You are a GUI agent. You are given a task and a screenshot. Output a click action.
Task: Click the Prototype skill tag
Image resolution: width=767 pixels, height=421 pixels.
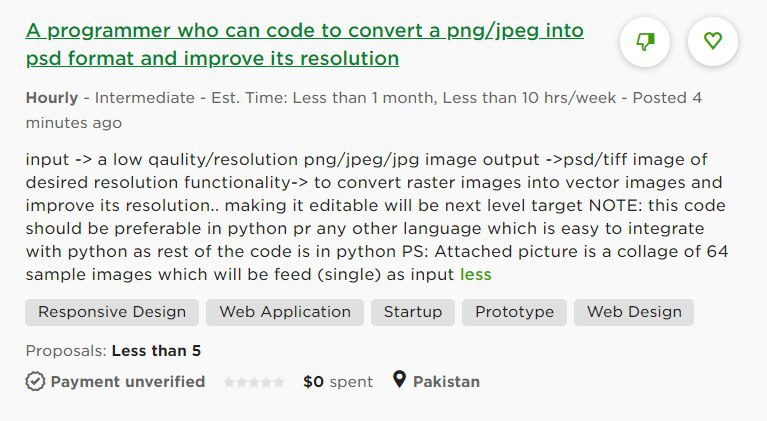(514, 312)
